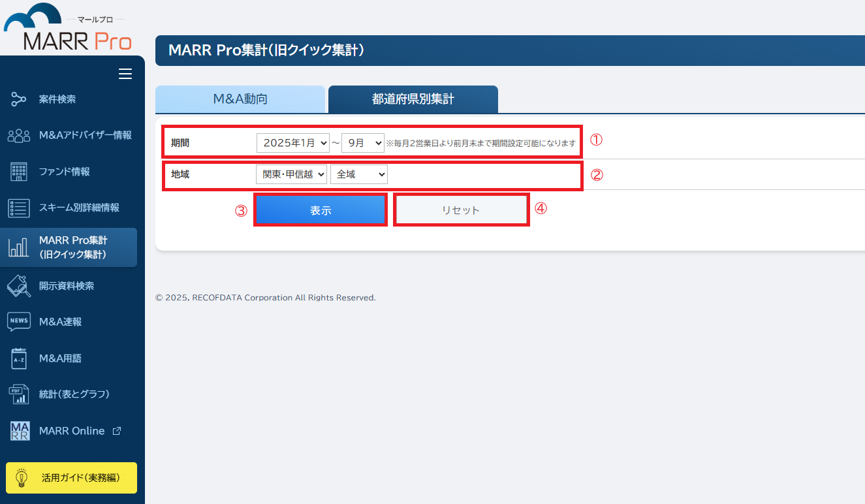The height and width of the screenshot is (504, 865).
Task: Switch to the M&A動向 tab
Action: [x=240, y=99]
